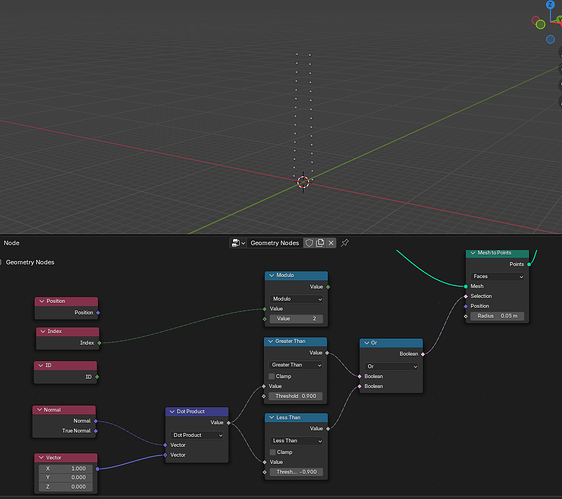Collapse the Mesh to Points node
The height and width of the screenshot is (499, 562).
coord(473,253)
